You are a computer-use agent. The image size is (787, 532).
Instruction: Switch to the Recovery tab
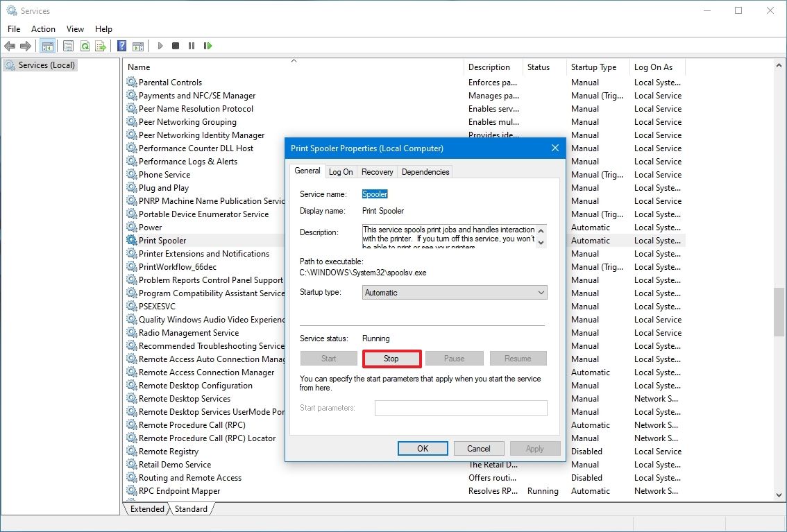pyautogui.click(x=377, y=171)
